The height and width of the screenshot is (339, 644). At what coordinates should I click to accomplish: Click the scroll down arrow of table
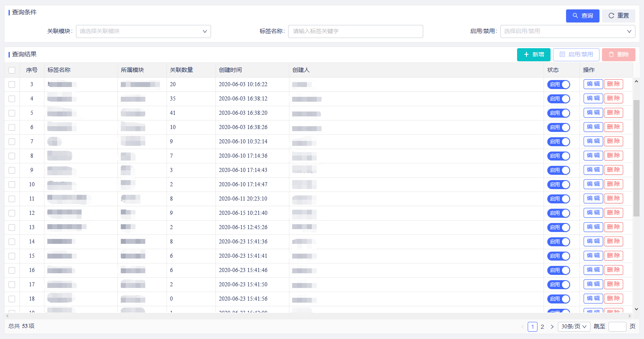(636, 309)
